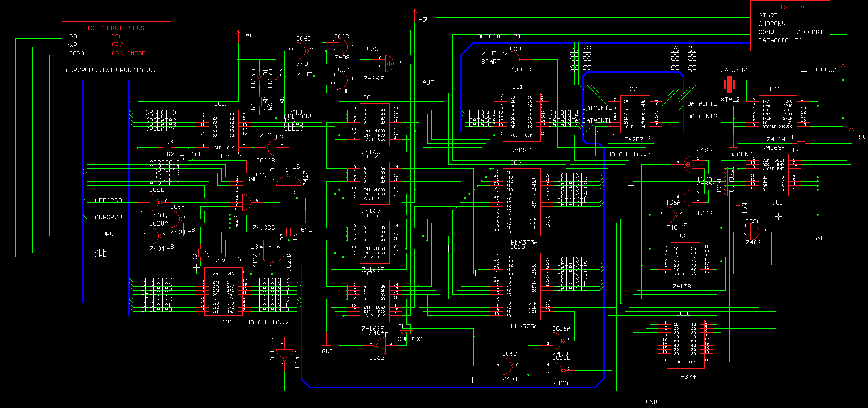Select the IC9C 7408 AND gate
Screen dimensions: 868x408
[343, 80]
